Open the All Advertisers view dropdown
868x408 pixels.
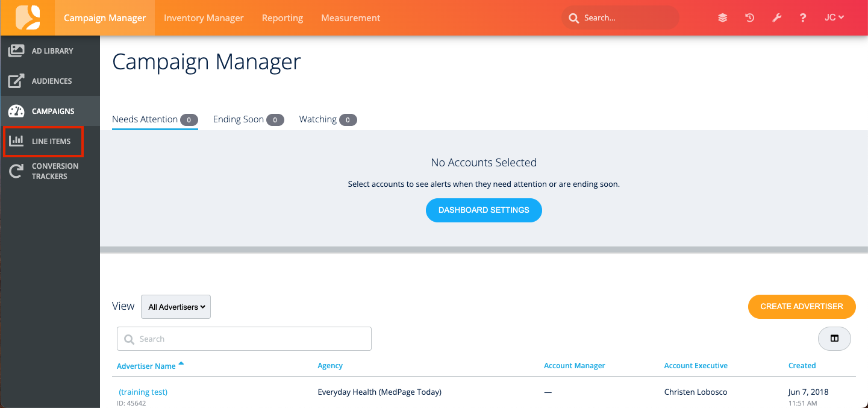click(176, 307)
